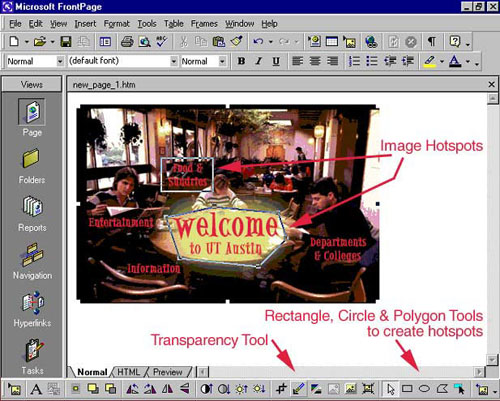500x401 pixels.
Task: Open dropdown arrow beside New Page
Action: tap(27, 42)
